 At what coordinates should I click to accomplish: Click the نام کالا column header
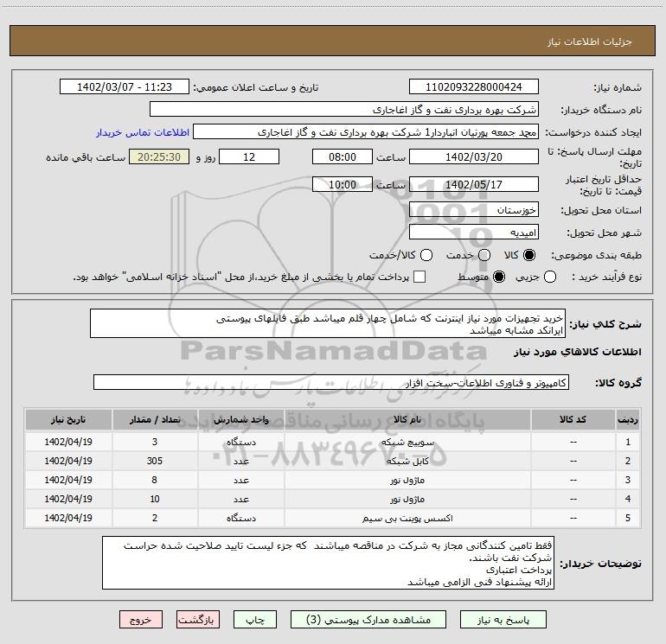coord(407,419)
